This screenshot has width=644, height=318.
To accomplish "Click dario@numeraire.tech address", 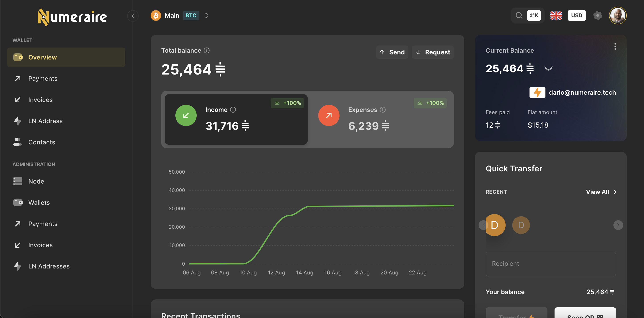I will [582, 93].
